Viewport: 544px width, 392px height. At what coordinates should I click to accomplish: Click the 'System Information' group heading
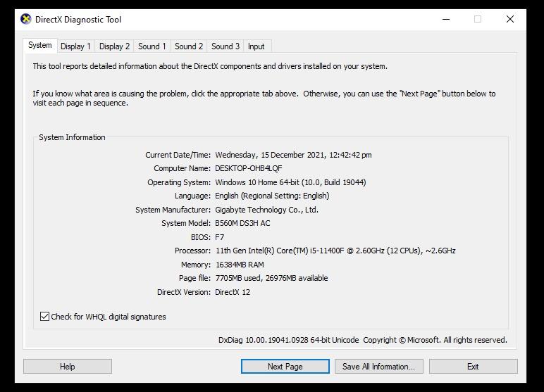point(72,137)
